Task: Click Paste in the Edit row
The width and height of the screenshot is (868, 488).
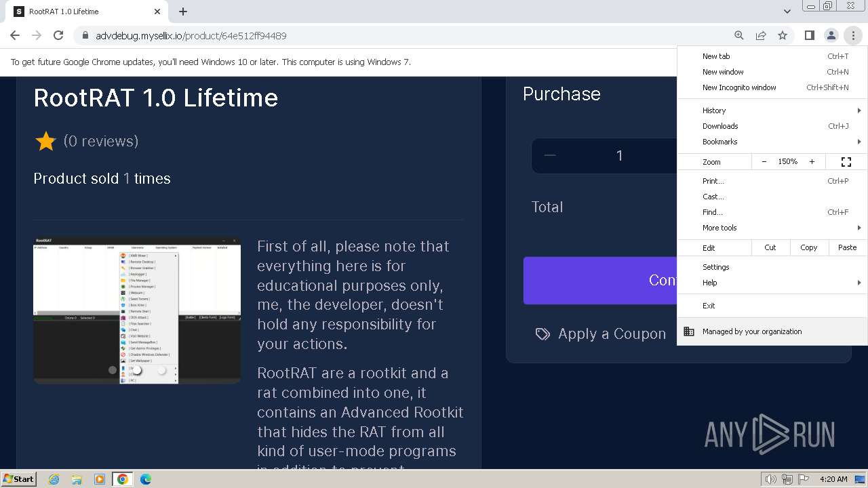Action: tap(848, 247)
